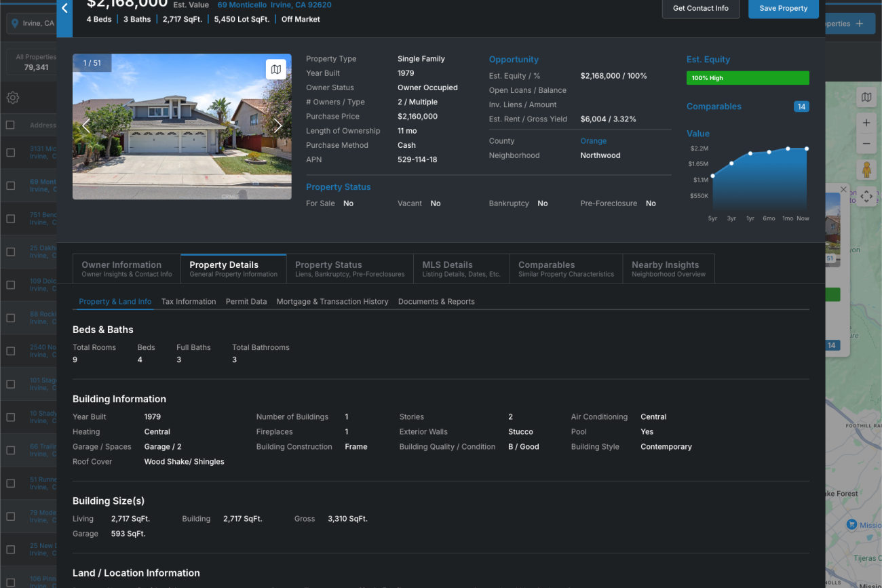The image size is (882, 588).
Task: Expand the Comparables count badge 14
Action: click(801, 106)
